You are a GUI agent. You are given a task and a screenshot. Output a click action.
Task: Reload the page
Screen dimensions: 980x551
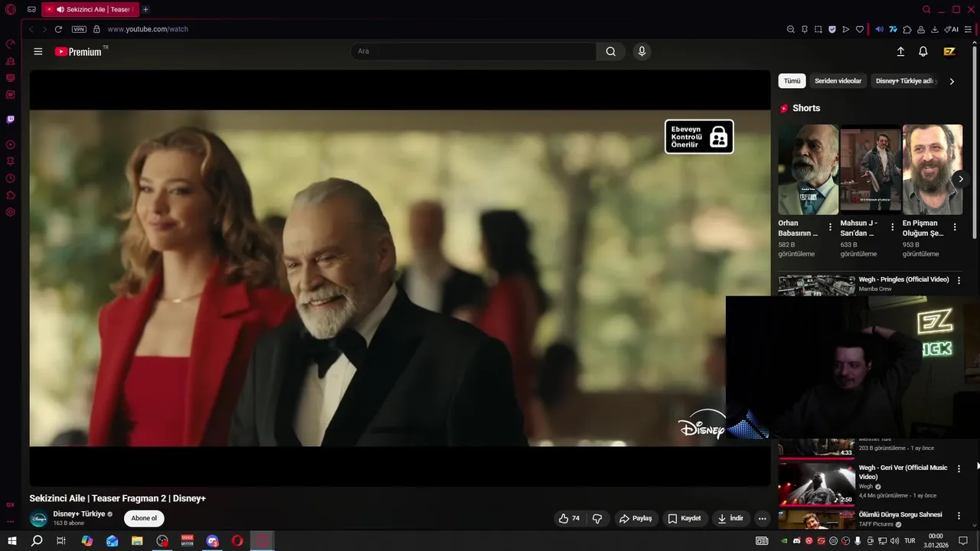point(58,29)
